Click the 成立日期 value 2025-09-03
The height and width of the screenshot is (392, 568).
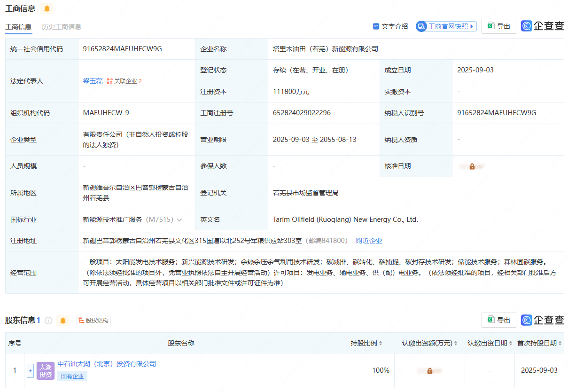click(x=475, y=70)
